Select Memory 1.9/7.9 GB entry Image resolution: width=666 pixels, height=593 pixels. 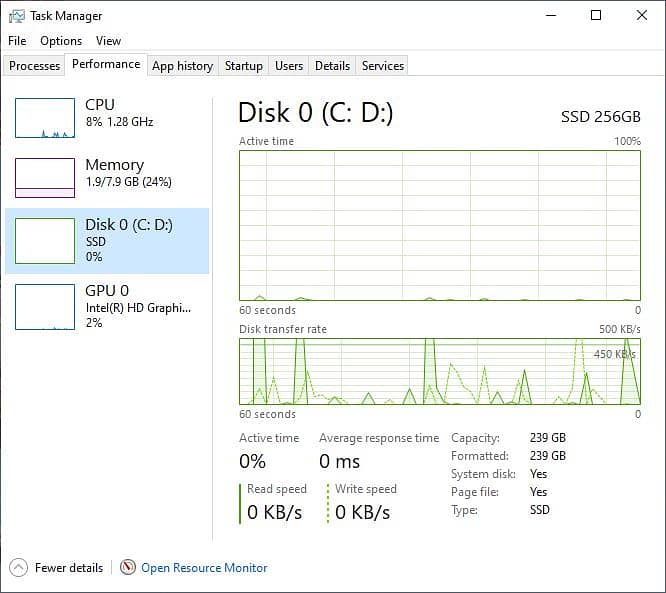107,177
